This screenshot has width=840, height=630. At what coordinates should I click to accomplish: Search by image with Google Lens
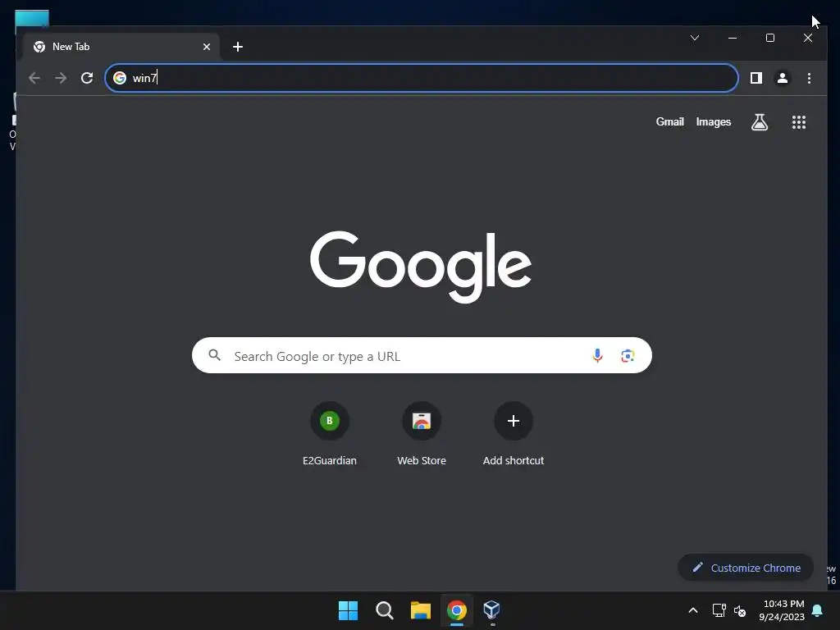pos(628,355)
